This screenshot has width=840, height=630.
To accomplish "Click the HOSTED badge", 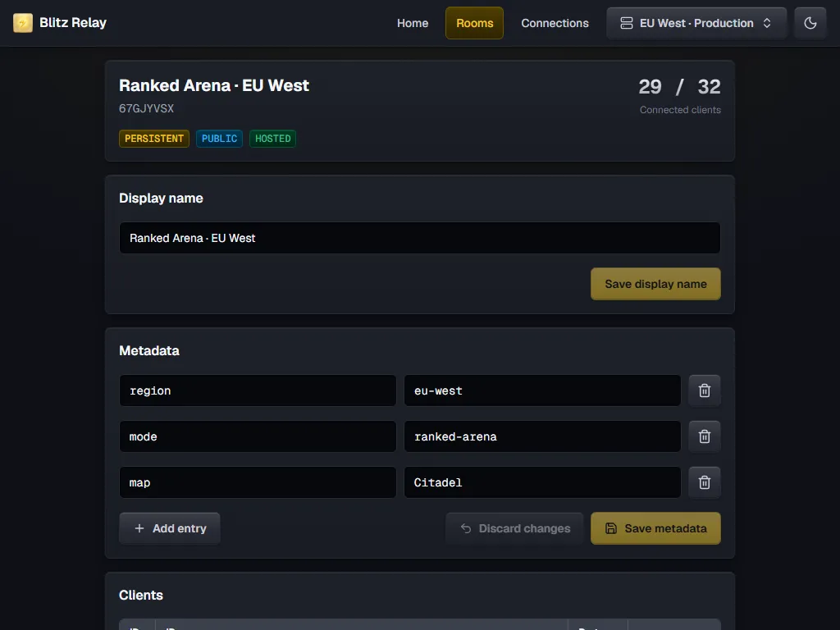I will coord(272,139).
